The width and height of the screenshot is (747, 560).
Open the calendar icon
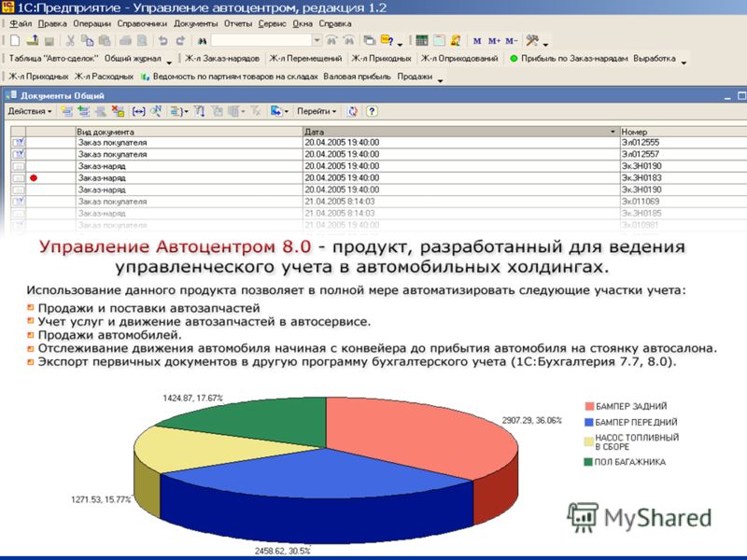point(439,40)
